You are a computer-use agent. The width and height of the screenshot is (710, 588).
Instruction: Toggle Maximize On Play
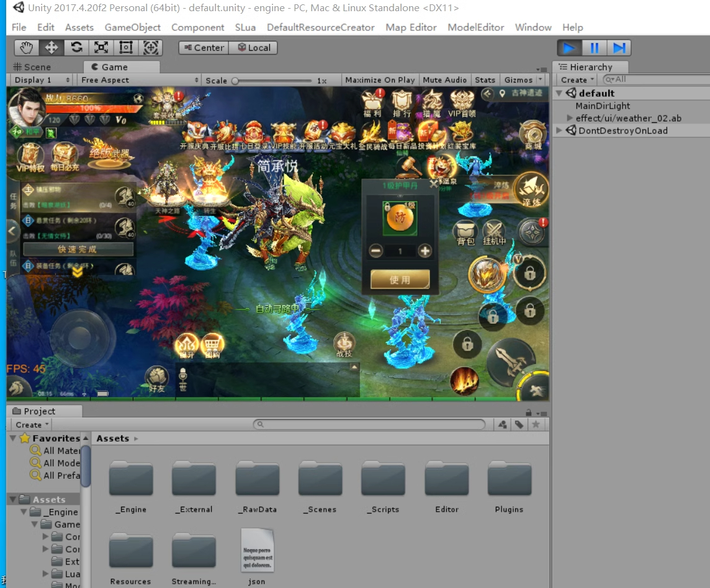pyautogui.click(x=379, y=80)
